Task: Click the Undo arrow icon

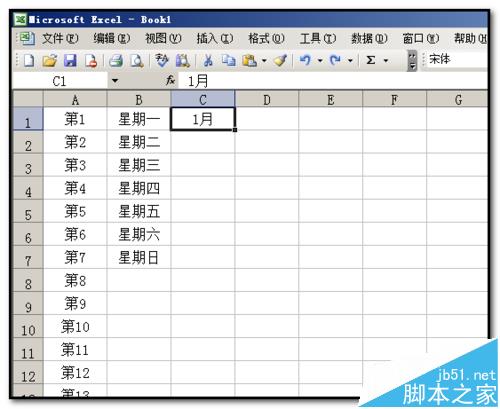Action: click(x=305, y=61)
